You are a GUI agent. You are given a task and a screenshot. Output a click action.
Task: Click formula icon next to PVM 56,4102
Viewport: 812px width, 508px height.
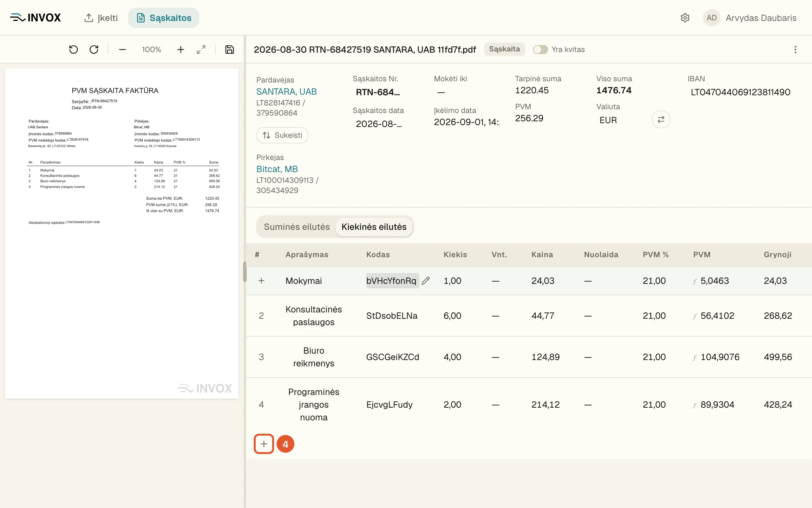point(695,317)
